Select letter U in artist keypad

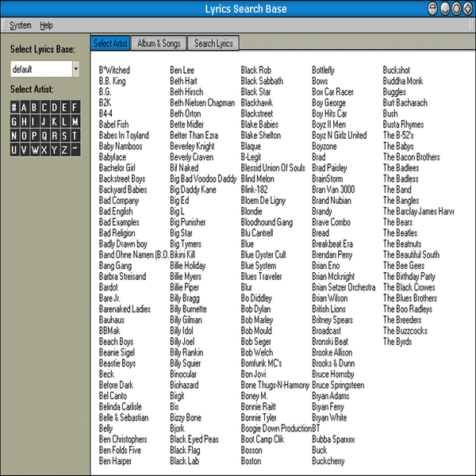tap(14, 150)
